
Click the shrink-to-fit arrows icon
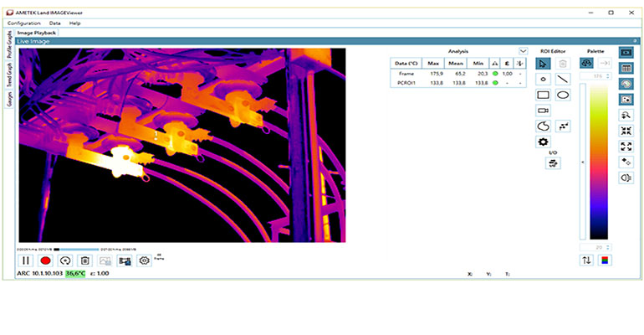click(x=626, y=131)
